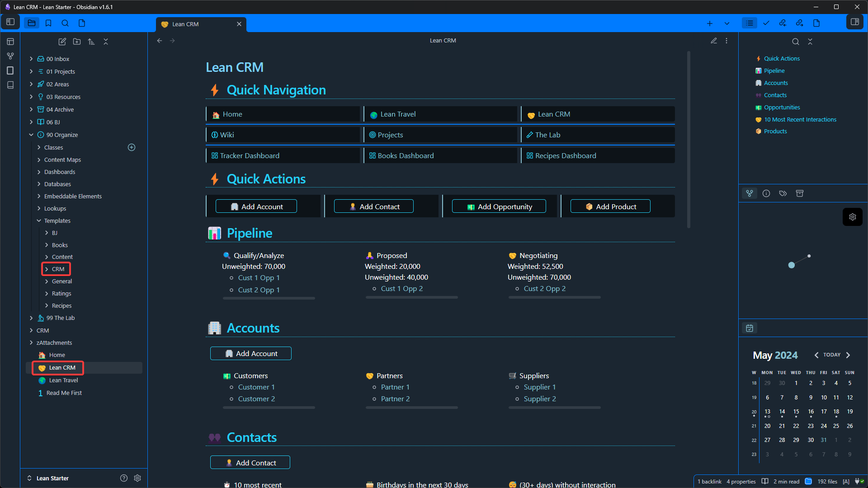Open the Lean Travel navigation link
This screenshot has width=868, height=488.
(x=398, y=114)
